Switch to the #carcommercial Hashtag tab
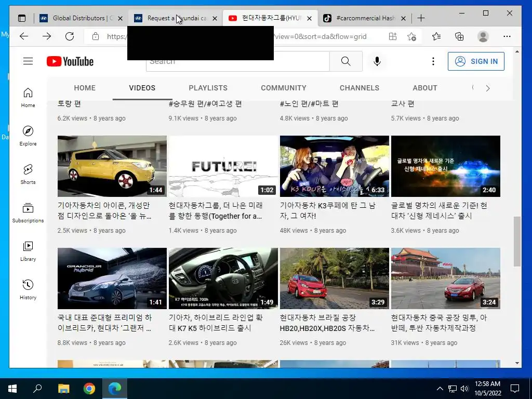Viewport: 532px width, 399px height. [365, 18]
